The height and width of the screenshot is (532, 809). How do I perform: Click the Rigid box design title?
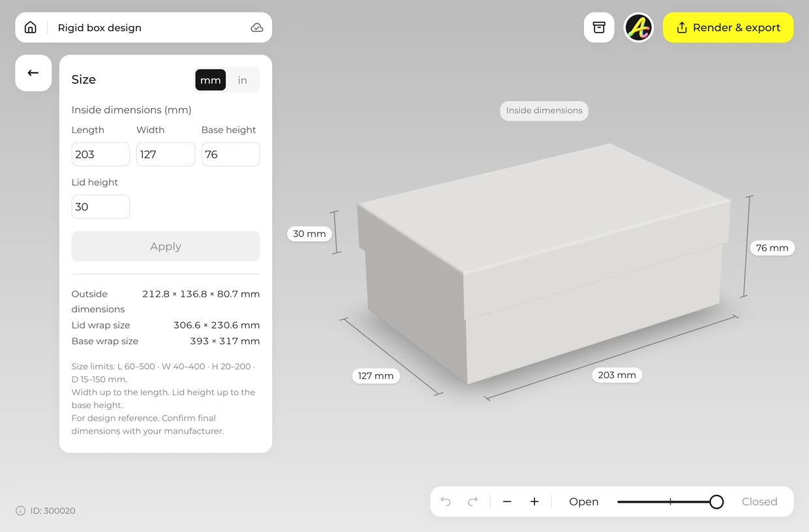[100, 27]
